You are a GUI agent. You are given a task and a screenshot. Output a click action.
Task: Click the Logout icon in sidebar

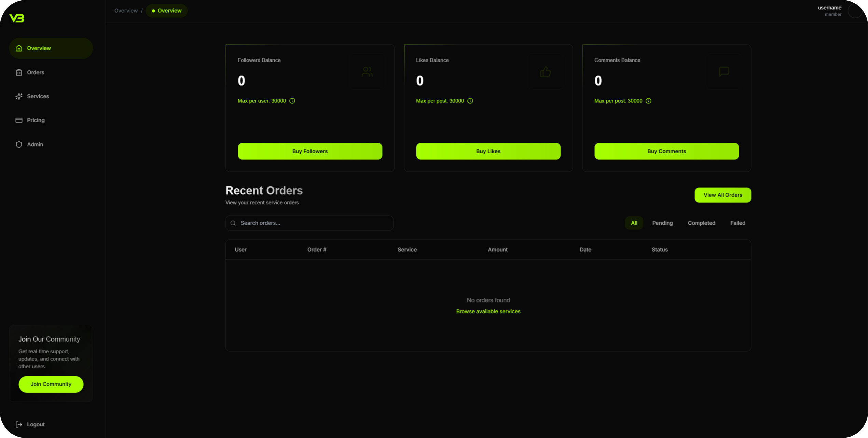pyautogui.click(x=19, y=424)
